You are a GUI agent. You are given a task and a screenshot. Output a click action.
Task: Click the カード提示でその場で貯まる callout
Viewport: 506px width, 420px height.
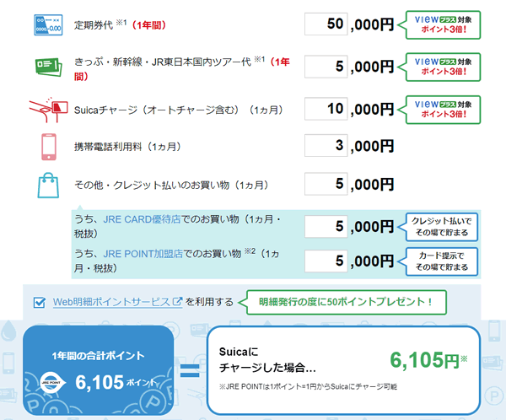(x=441, y=261)
